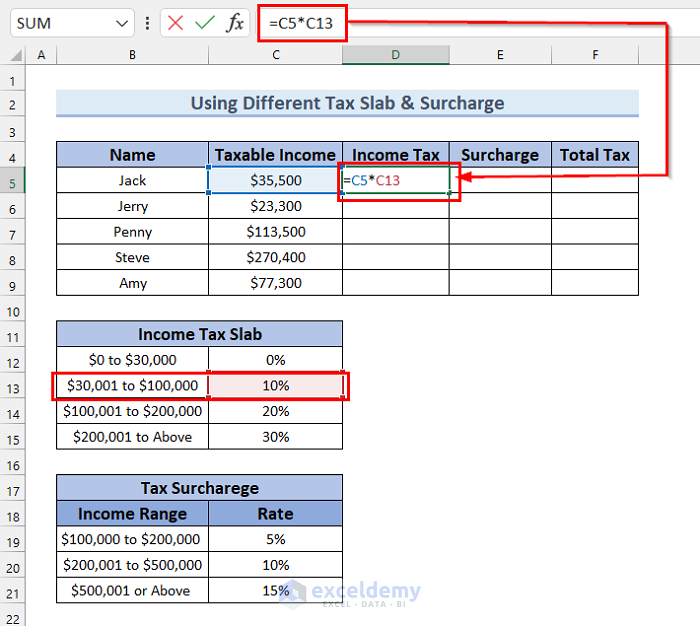Select Jerry's empty Income Tax cell
This screenshot has width=700, height=626.
396,206
